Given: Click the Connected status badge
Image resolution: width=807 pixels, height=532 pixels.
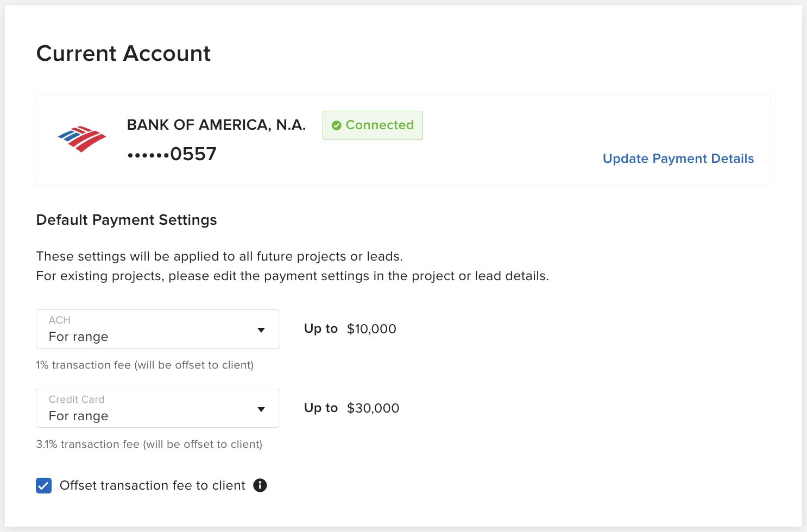Looking at the screenshot, I should [373, 125].
